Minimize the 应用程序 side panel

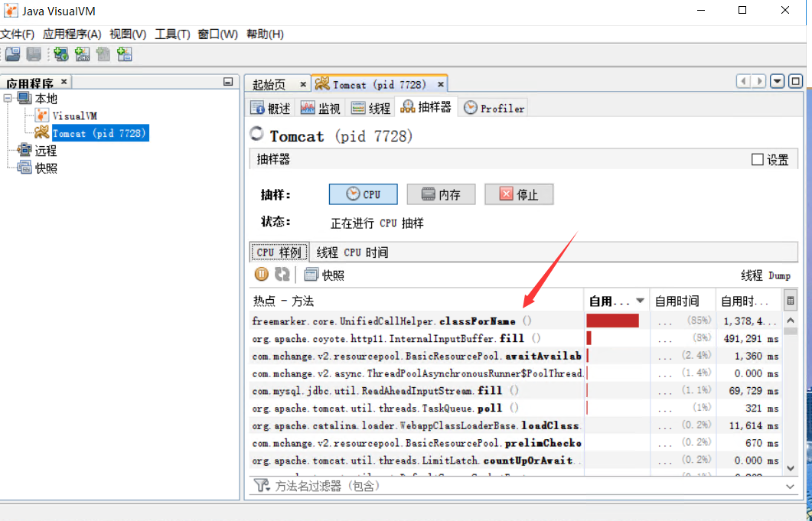pyautogui.click(x=228, y=82)
